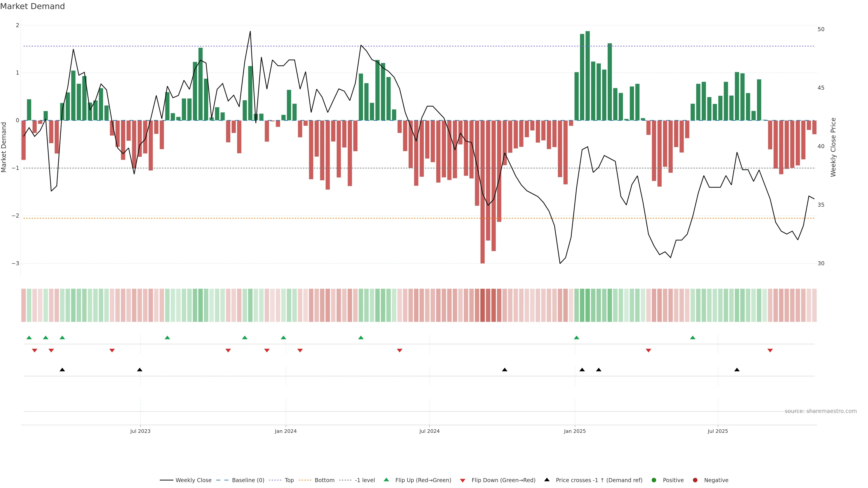This screenshot has height=488, width=868.
Task: Click the green Positive dot in legend
Action: (x=654, y=480)
